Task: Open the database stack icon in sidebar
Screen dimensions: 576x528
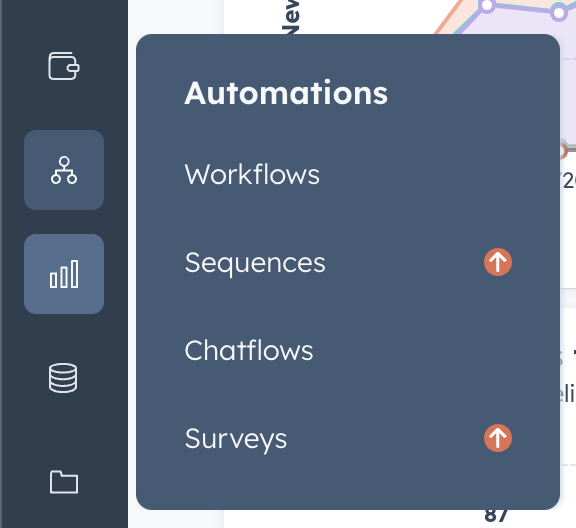Action: click(63, 378)
